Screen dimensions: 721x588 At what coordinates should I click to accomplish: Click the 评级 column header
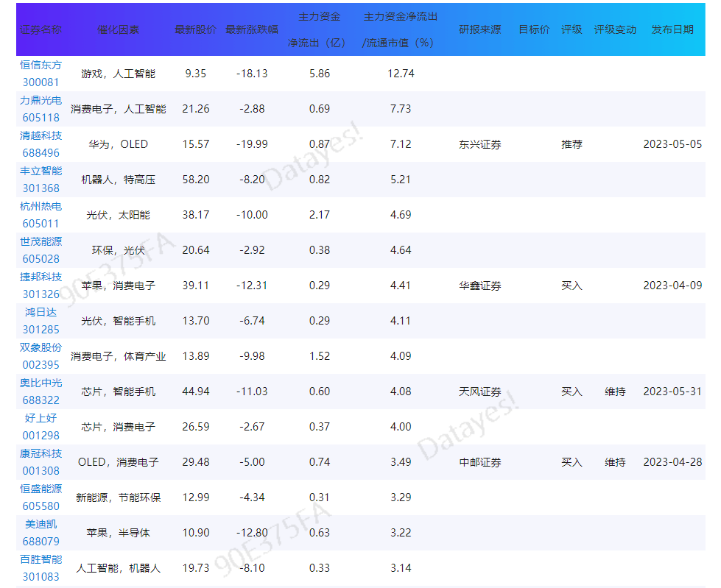point(571,30)
